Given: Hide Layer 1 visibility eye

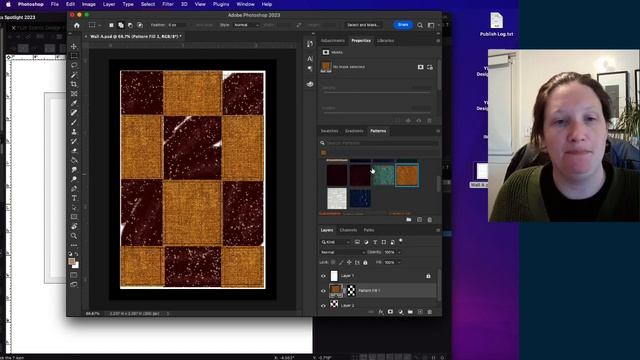Looking at the screenshot, I should 323,276.
